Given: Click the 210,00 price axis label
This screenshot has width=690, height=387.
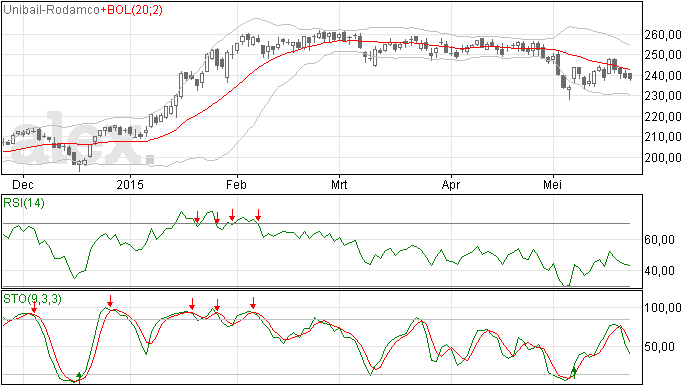Looking at the screenshot, I should coord(663,137).
